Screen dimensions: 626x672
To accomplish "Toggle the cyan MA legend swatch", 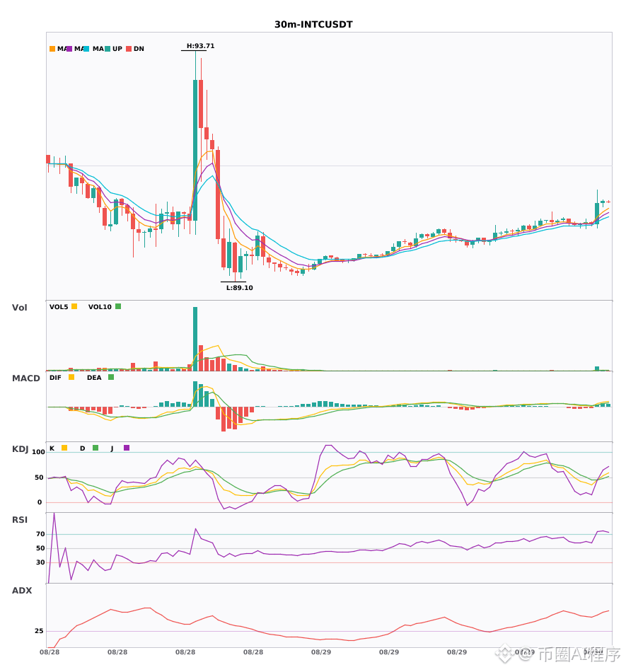I will click(86, 49).
